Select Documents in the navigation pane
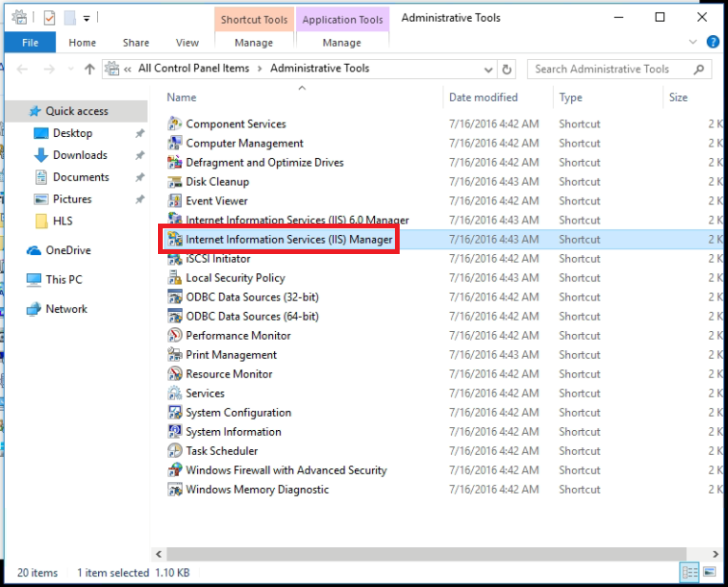 point(81,177)
